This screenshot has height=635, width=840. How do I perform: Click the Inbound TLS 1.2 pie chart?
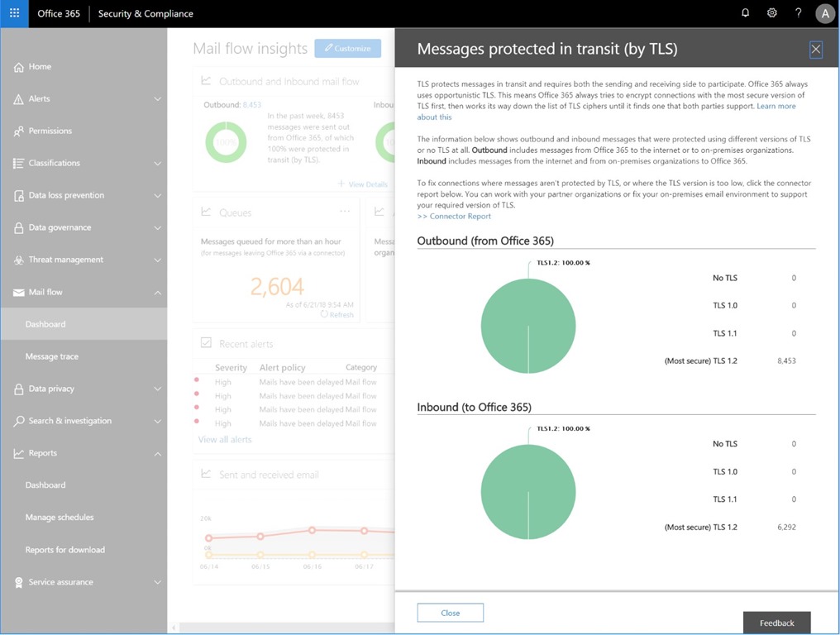[x=528, y=492]
